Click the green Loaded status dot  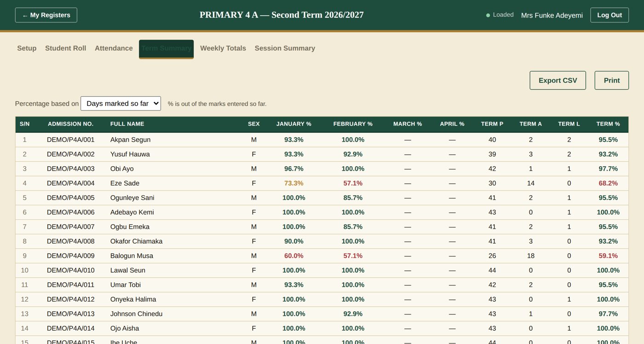(488, 15)
